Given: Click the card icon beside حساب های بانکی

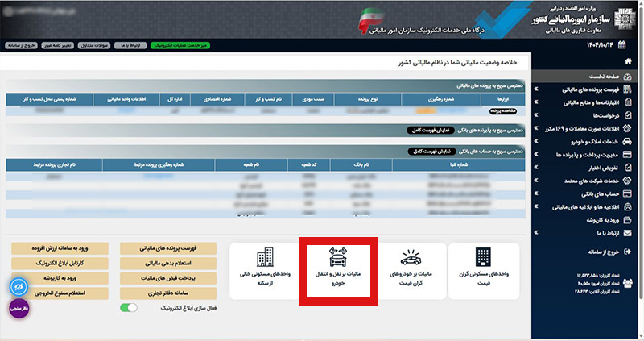Looking at the screenshot, I should [x=627, y=193].
